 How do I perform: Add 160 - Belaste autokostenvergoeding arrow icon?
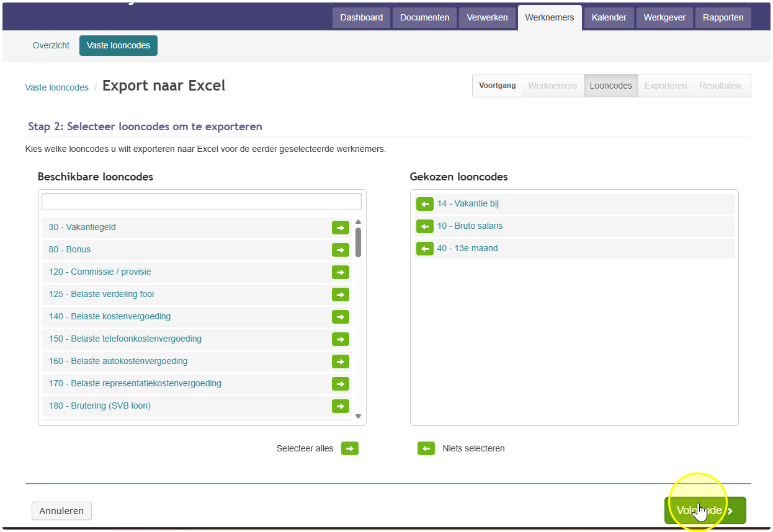click(341, 361)
